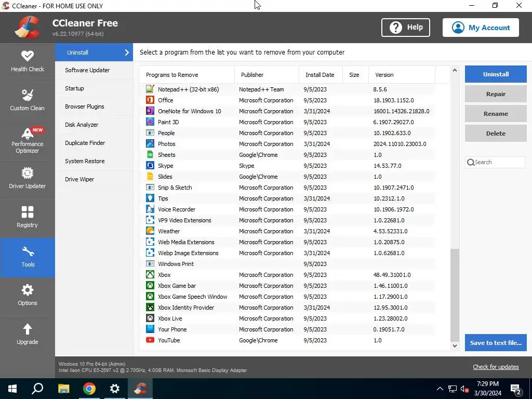Click the Photos app icon
The height and width of the screenshot is (399, 532).
150,144
